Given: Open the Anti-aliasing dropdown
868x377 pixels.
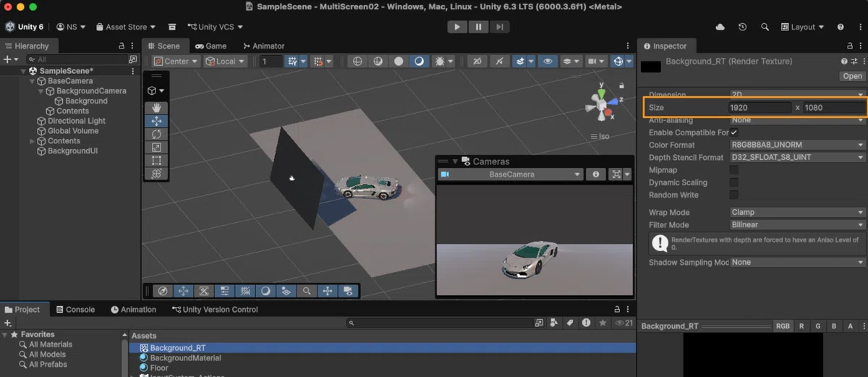Looking at the screenshot, I should (798, 120).
